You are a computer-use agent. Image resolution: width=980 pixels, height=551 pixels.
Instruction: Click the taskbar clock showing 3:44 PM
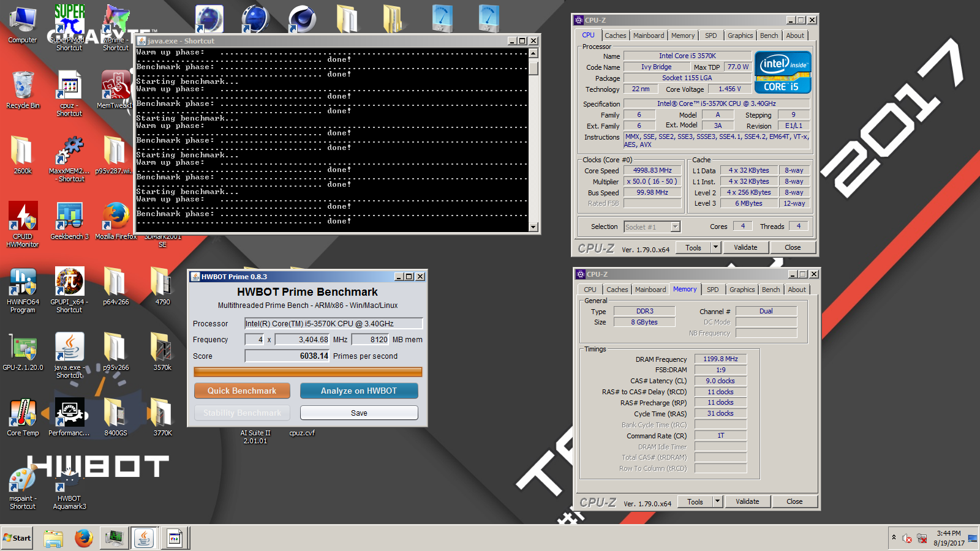tap(949, 538)
